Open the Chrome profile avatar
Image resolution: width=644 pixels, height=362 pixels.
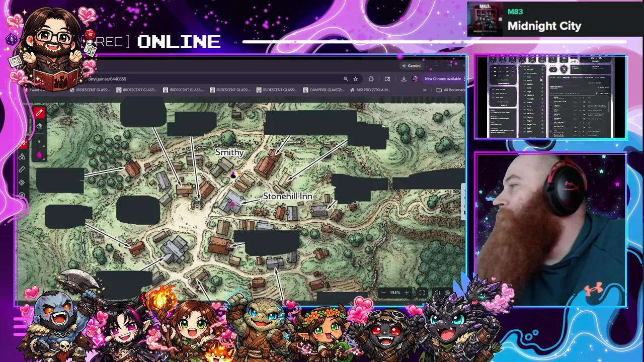pos(415,79)
